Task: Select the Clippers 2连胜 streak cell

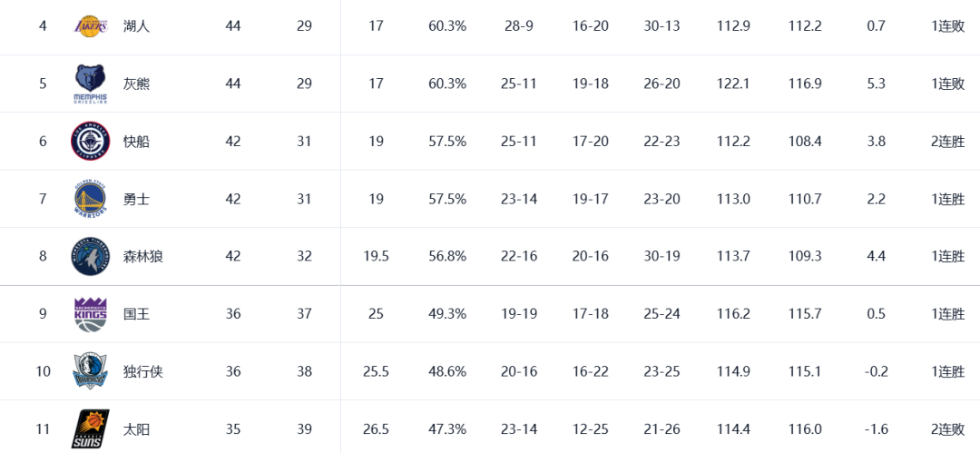Action: coord(947,142)
